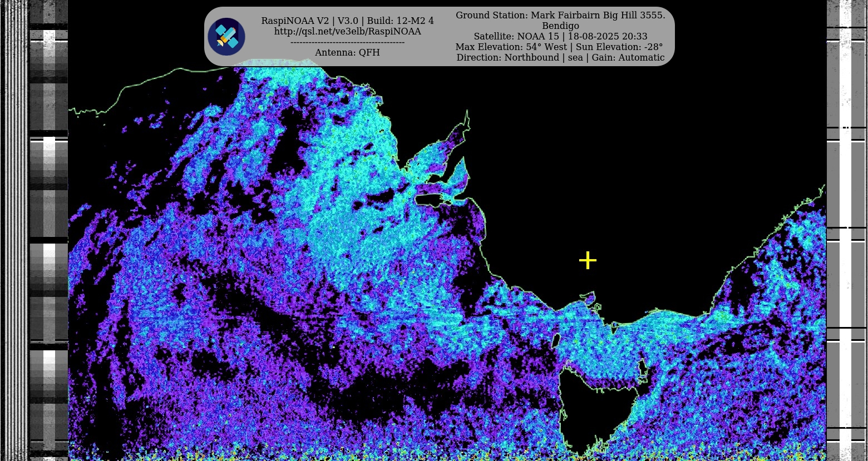Click the RaspiNOAA satellite logo icon
The height and width of the screenshot is (461, 868).
[x=226, y=37]
